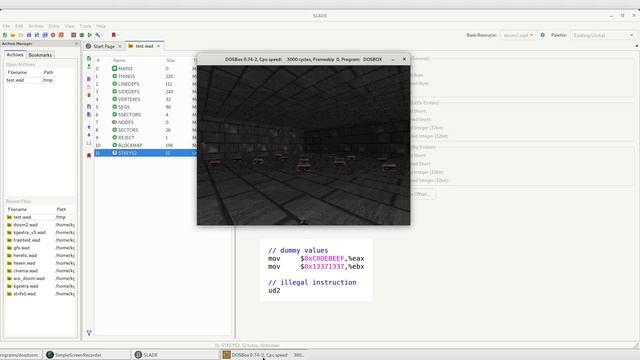Click the Open Archive folder icon
The width and height of the screenshot is (640, 360).
(x=13, y=35)
